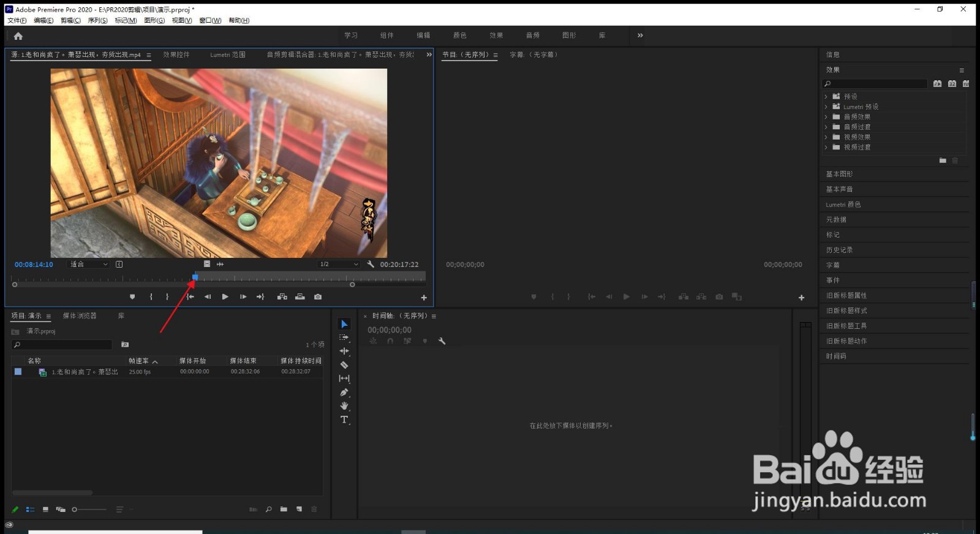Go to Out point in Source monitor
The image size is (980, 534).
point(260,297)
